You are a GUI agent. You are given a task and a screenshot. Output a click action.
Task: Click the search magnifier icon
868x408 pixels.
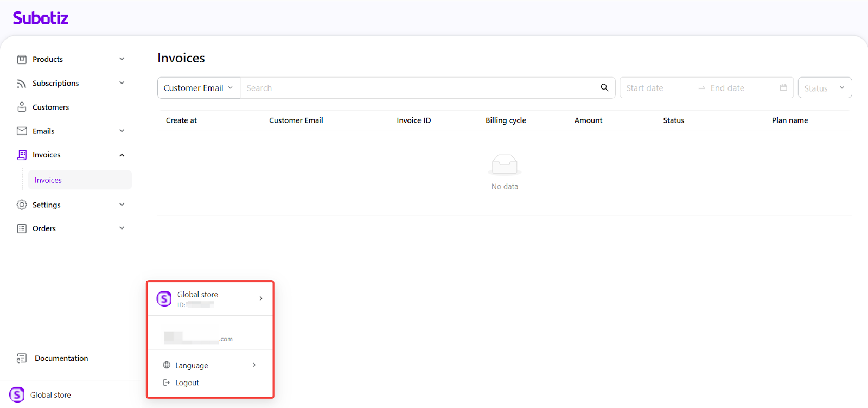pos(604,87)
